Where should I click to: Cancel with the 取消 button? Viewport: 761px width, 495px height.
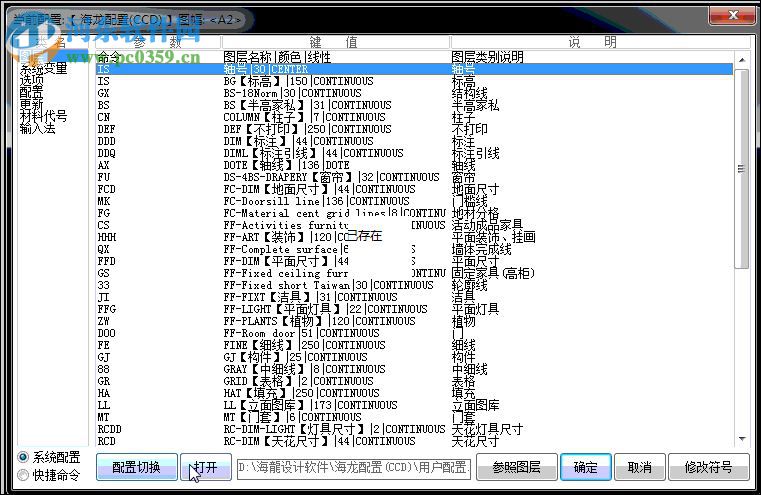[640, 467]
